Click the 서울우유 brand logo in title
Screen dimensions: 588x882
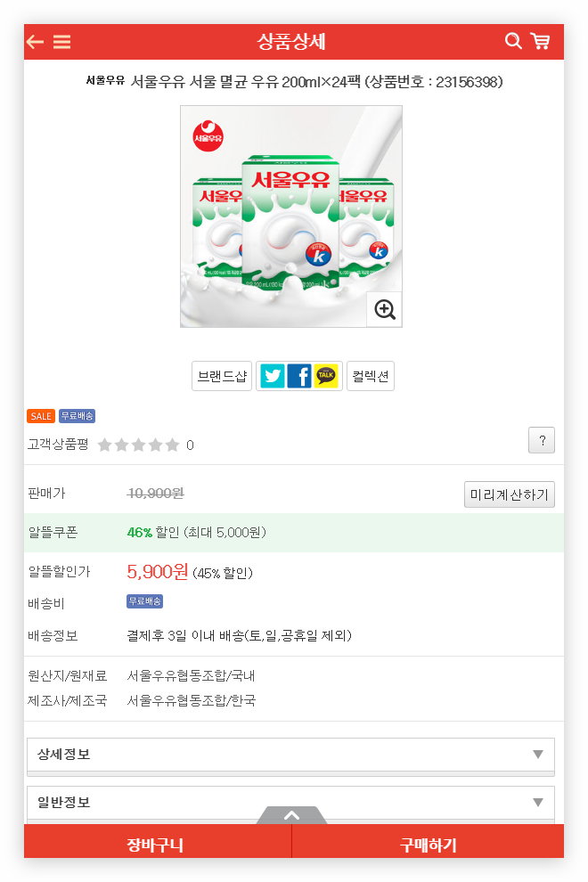(x=105, y=81)
